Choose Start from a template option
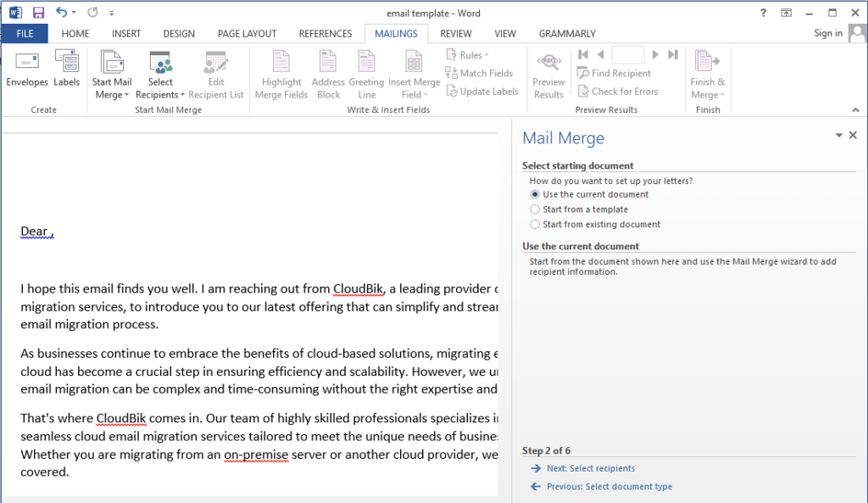Image resolution: width=868 pixels, height=503 pixels. (x=535, y=209)
